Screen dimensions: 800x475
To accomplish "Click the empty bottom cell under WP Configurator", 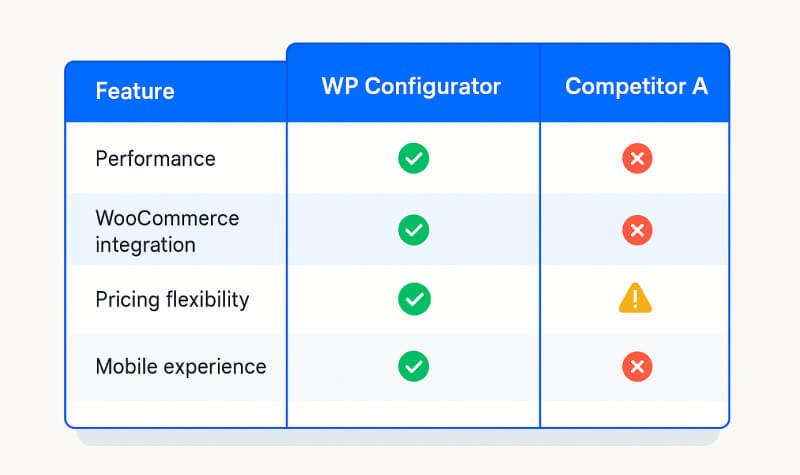I will click(413, 412).
